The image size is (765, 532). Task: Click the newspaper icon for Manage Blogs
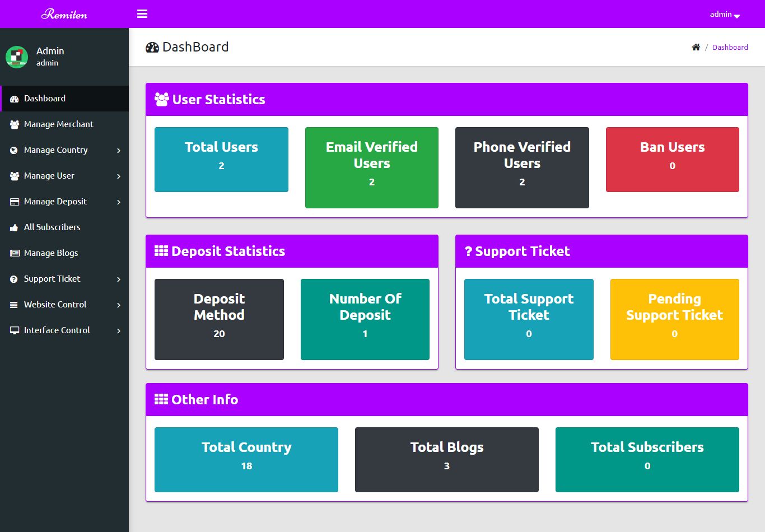[x=15, y=253]
